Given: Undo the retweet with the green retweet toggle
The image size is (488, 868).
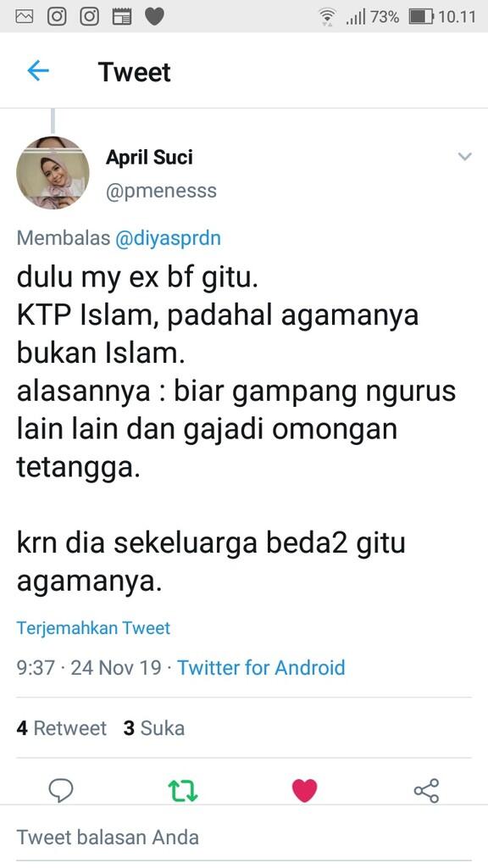Looking at the screenshot, I should pyautogui.click(x=183, y=790).
